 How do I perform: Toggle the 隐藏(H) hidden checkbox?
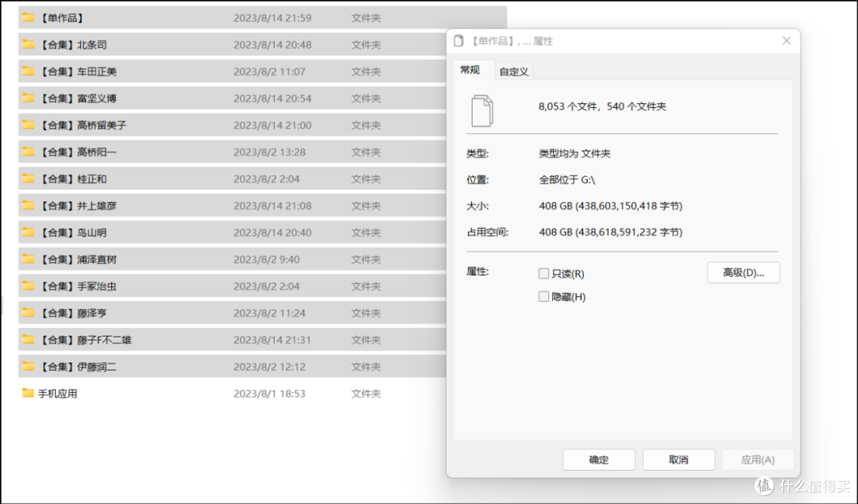click(543, 296)
